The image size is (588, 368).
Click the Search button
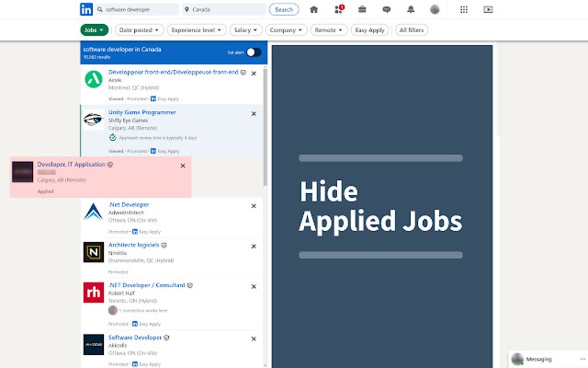284,9
